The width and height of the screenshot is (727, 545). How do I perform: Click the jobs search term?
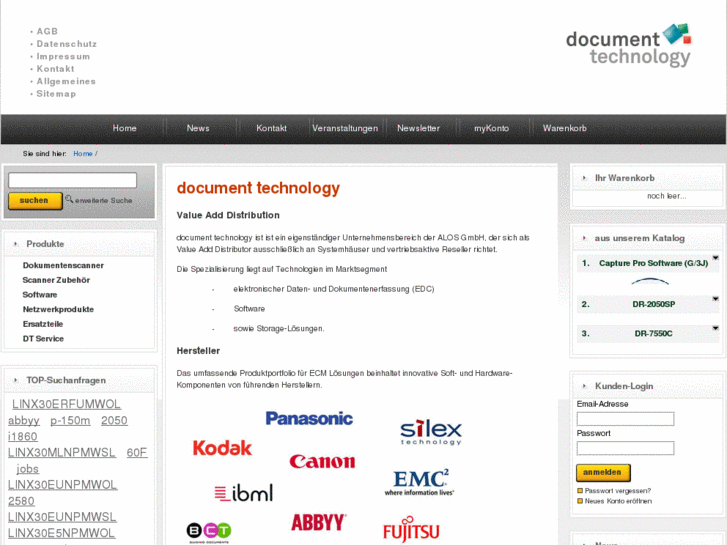coord(28,469)
